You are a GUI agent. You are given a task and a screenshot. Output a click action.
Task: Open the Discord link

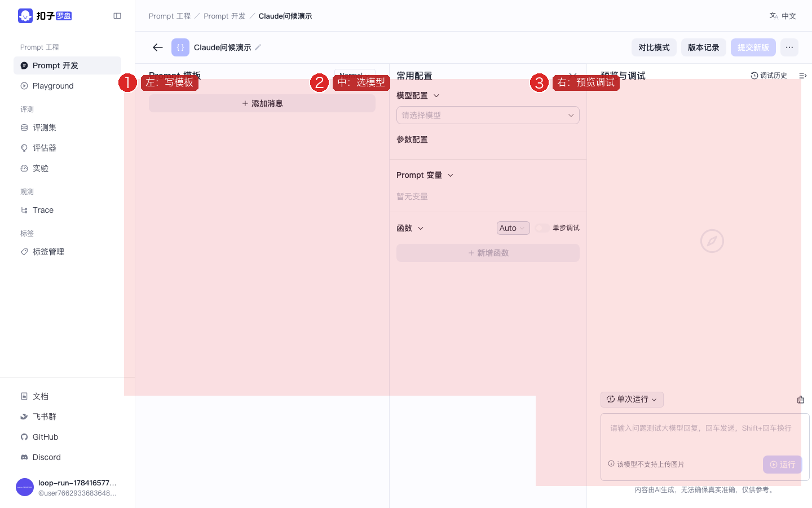(x=67, y=457)
